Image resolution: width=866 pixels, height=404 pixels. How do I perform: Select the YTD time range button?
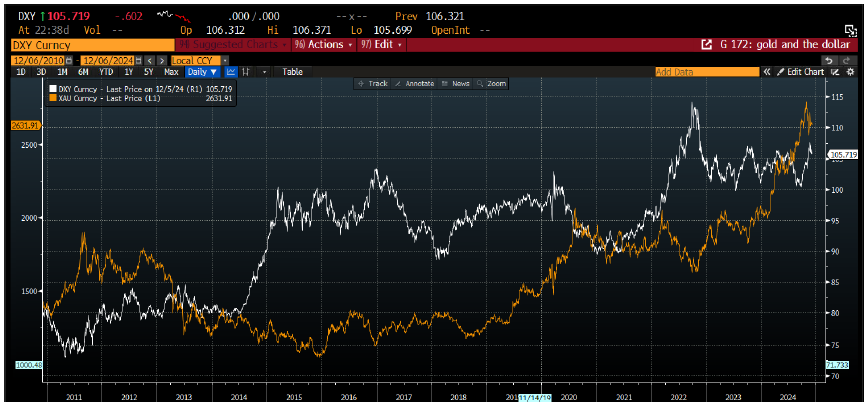(104, 72)
